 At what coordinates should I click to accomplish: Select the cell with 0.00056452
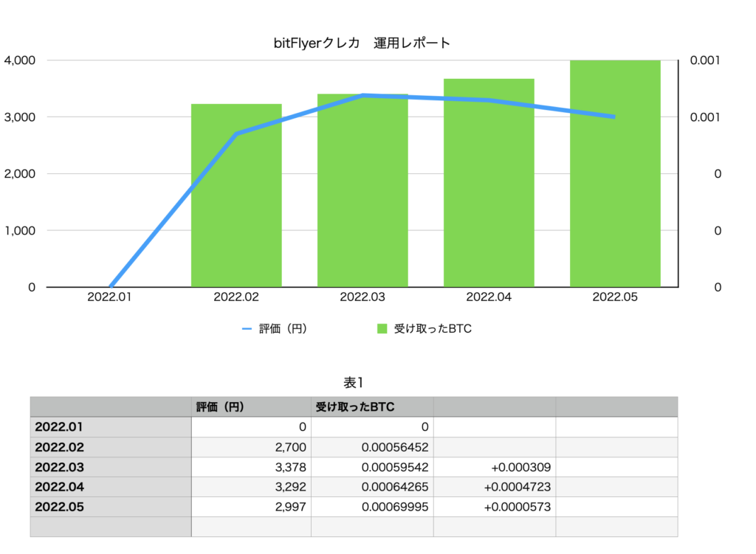pos(372,447)
